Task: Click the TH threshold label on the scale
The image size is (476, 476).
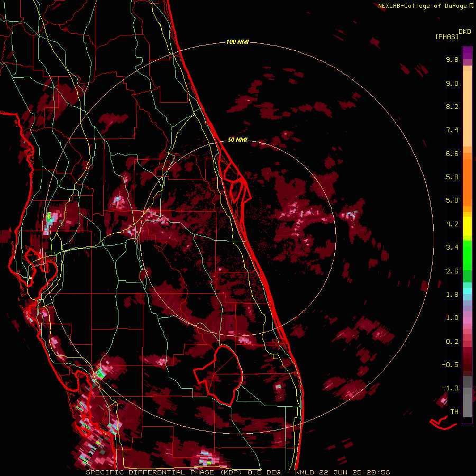Action: 454,412
